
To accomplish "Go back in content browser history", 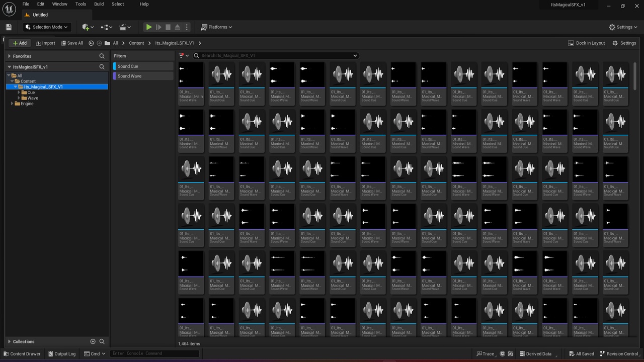I will tap(91, 43).
